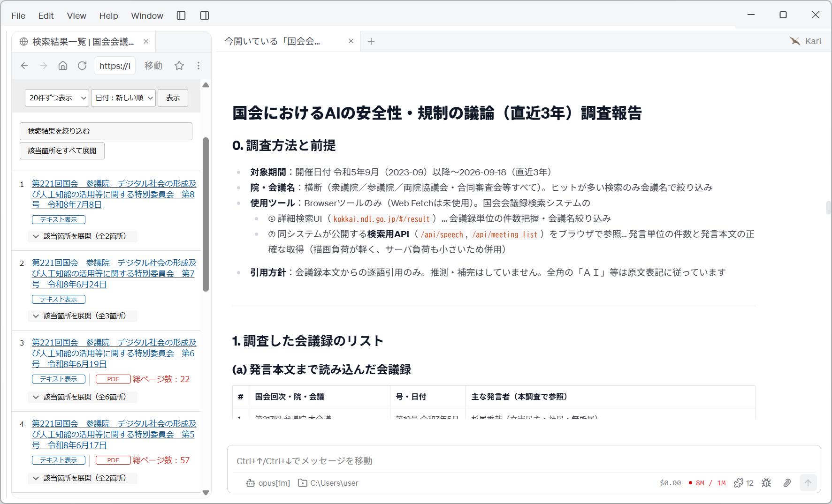Open the Help menu
Screen dimensions: 832x504
coord(108,15)
